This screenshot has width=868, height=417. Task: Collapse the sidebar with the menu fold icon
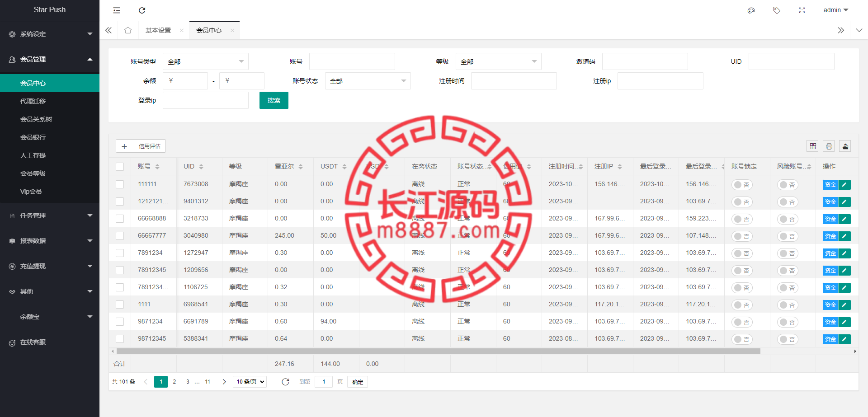click(x=117, y=10)
